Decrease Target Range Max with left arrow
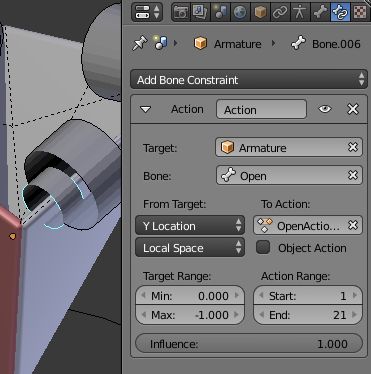Viewport: 371px width, 374px height. coord(143,314)
